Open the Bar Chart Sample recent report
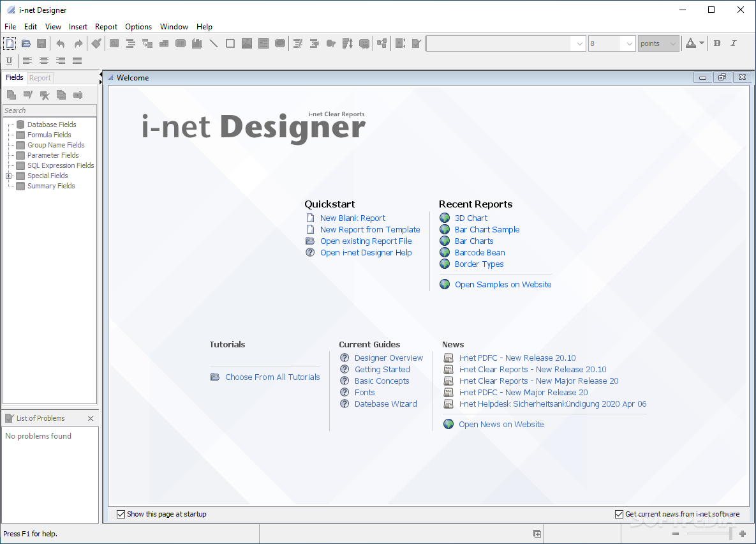756x544 pixels. (x=487, y=230)
